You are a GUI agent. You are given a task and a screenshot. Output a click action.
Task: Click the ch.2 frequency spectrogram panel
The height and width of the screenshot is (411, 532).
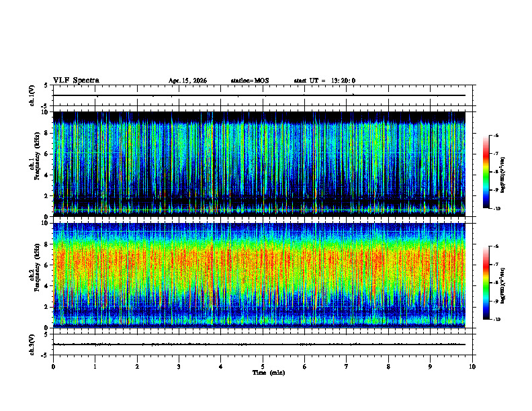coord(264,275)
